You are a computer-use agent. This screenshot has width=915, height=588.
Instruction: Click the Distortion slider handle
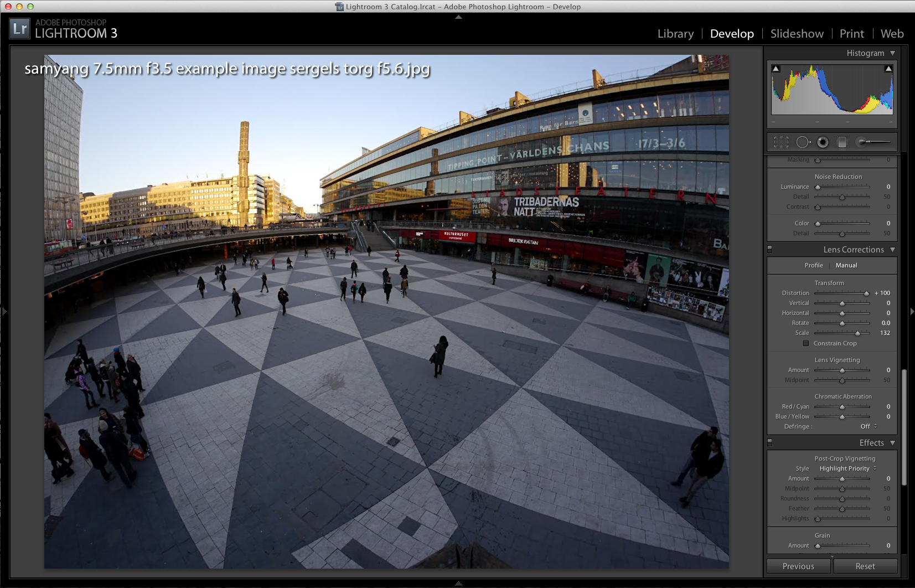click(866, 293)
